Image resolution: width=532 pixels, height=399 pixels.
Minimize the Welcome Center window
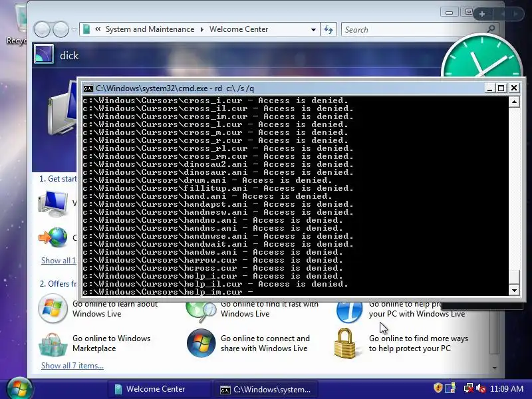450,13
